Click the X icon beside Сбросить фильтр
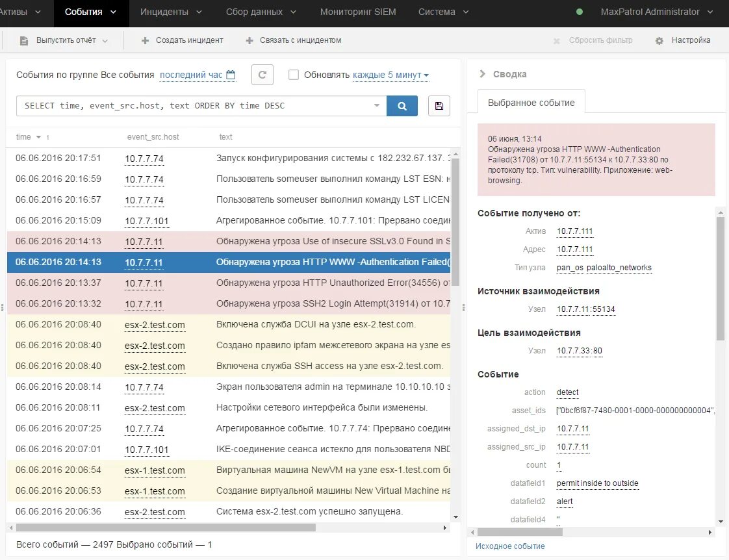 (557, 41)
